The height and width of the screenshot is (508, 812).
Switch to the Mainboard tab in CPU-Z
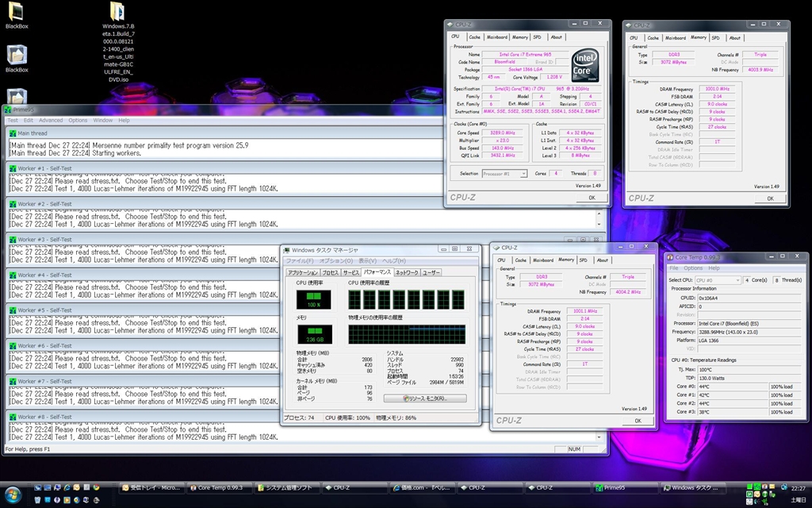pos(497,37)
